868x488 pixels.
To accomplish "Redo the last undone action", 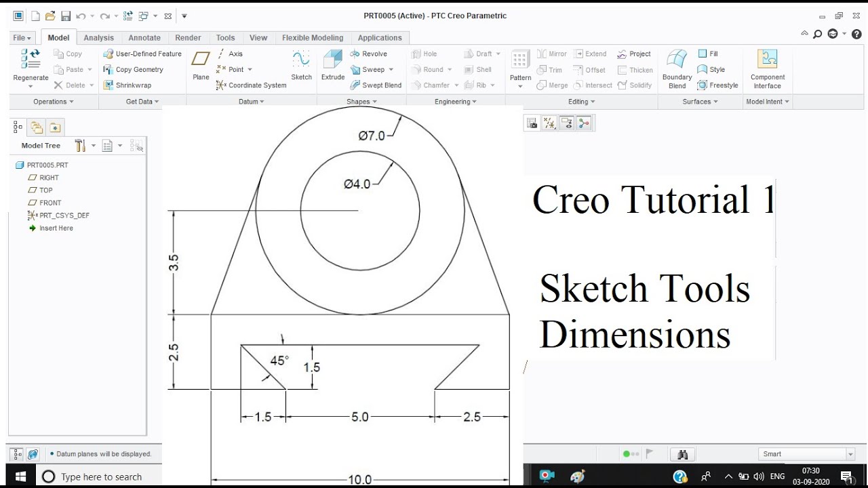I will click(x=104, y=16).
